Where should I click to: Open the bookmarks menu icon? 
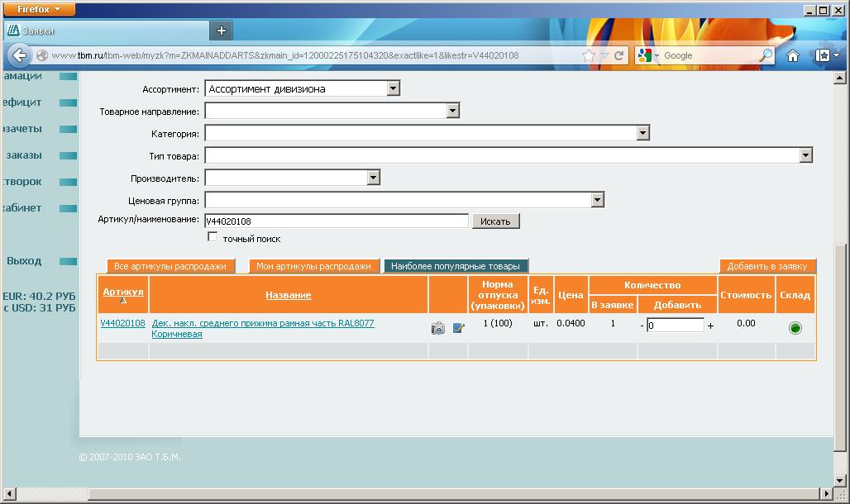click(826, 55)
